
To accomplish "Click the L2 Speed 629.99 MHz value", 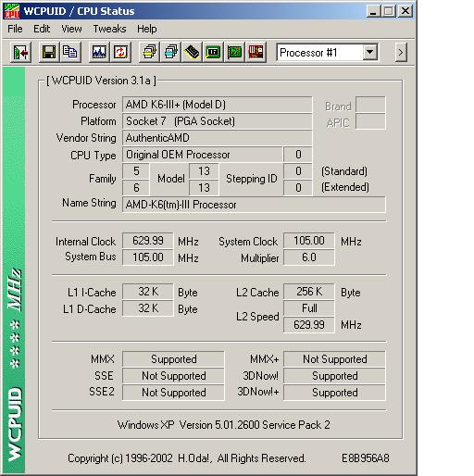I will click(x=309, y=325).
